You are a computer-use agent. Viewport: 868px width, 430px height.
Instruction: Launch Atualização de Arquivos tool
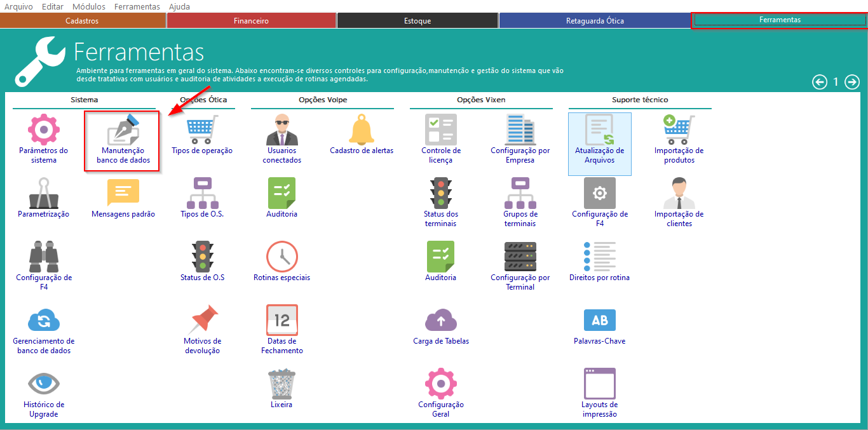tap(599, 130)
